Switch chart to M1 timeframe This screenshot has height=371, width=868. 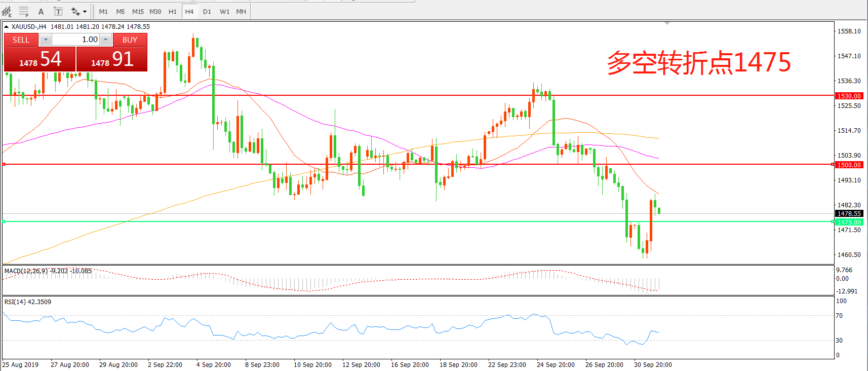103,11
